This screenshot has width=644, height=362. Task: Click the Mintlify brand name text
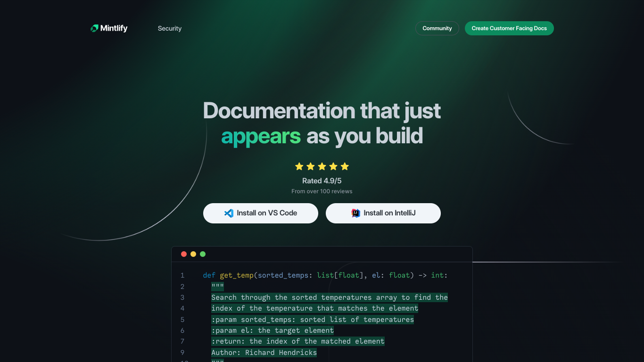click(x=114, y=28)
